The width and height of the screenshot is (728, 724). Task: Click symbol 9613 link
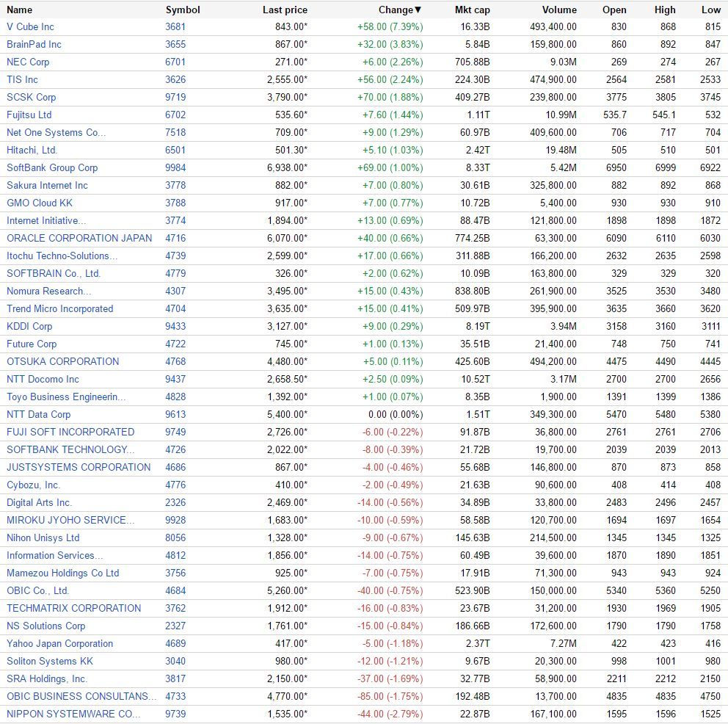coord(175,415)
